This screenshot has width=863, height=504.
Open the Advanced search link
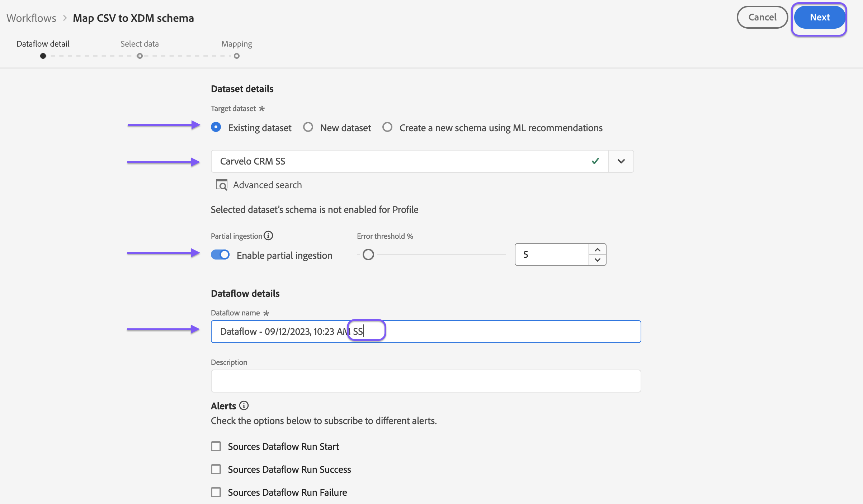267,185
